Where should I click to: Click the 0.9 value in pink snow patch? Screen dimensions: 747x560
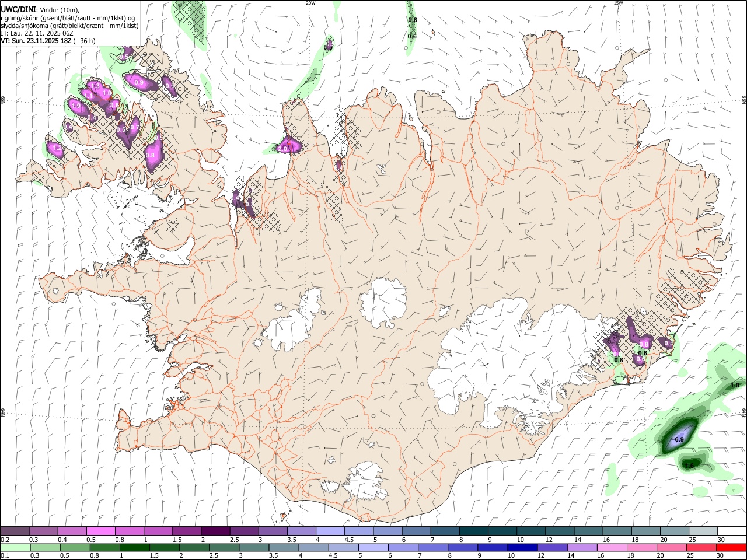click(x=139, y=83)
